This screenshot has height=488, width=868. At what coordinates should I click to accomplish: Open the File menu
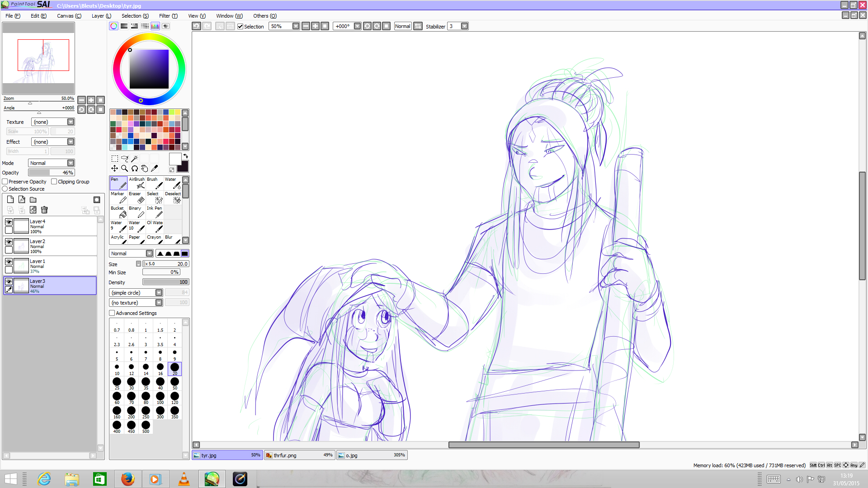point(13,16)
